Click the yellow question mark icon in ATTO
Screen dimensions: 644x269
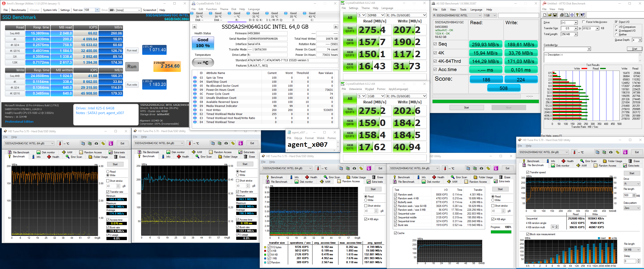pos(577,15)
